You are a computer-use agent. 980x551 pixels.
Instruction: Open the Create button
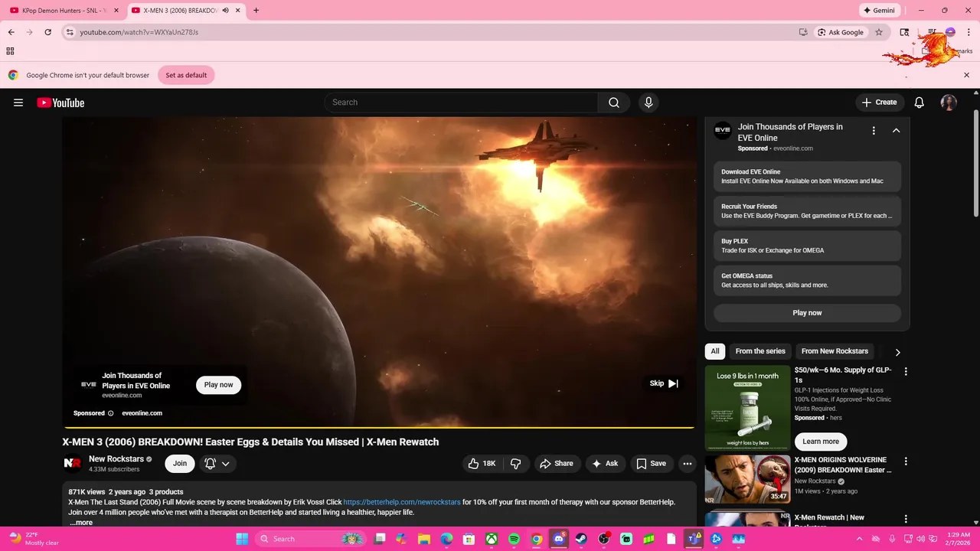(x=880, y=103)
